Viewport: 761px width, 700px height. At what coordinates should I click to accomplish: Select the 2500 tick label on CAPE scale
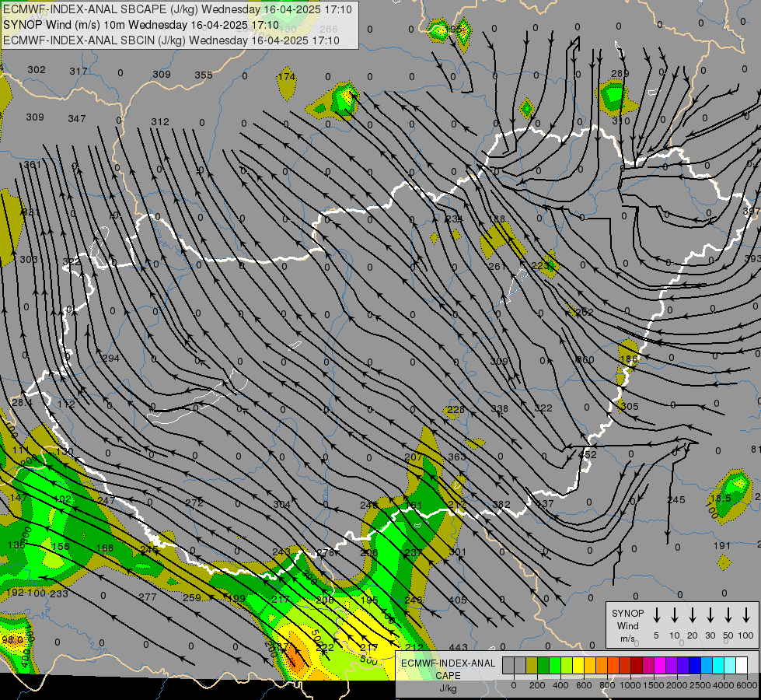pos(700,685)
